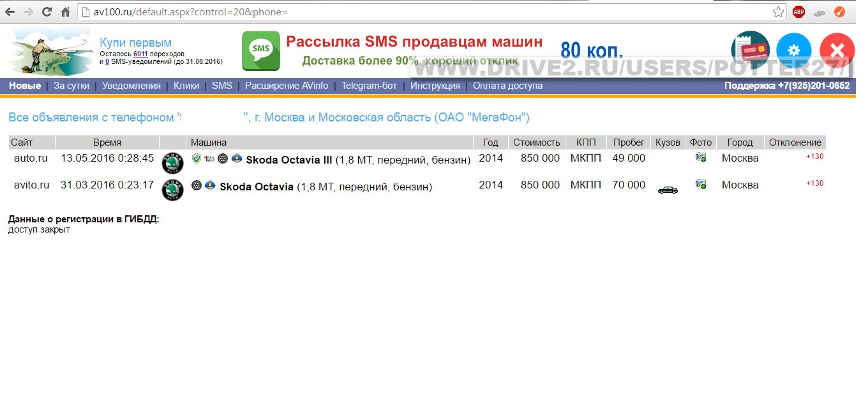868x414 pixels.
Task: Click the Skoda logo in avito.ru row
Action: tap(172, 190)
